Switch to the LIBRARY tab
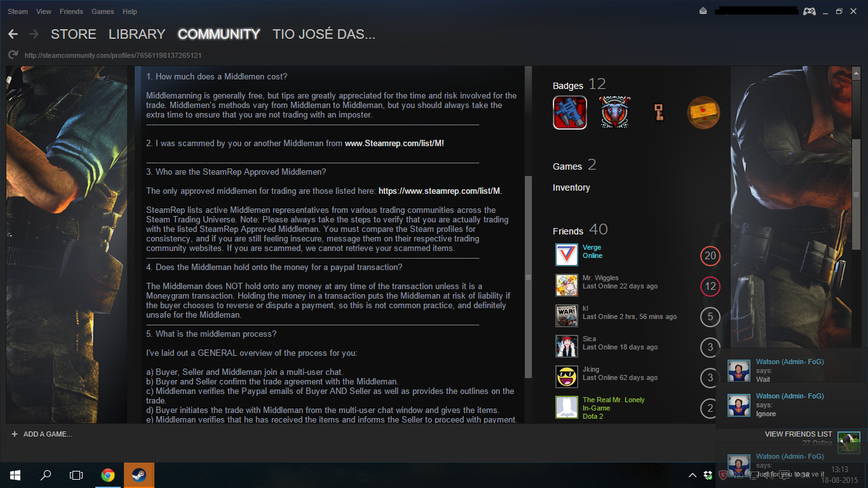This screenshot has height=488, width=868. 137,34
